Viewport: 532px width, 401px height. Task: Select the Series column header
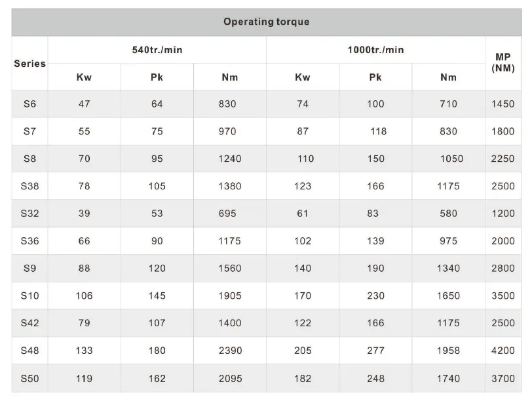coord(29,64)
